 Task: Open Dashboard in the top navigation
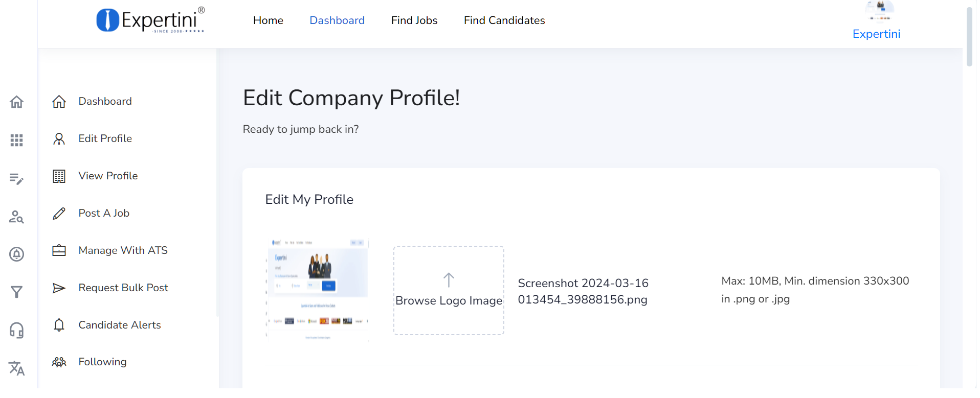337,20
